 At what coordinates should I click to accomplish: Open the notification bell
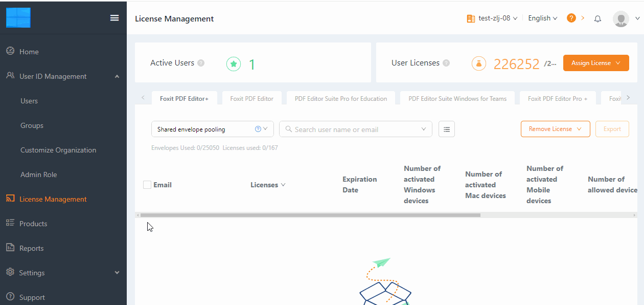click(597, 18)
